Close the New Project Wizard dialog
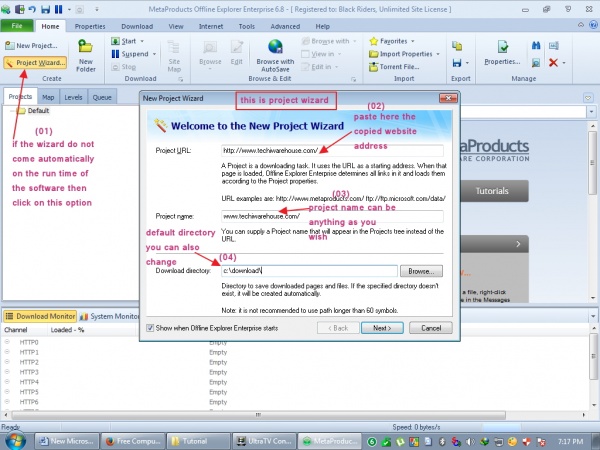Screen dimensions: 600x450 (x=448, y=98)
